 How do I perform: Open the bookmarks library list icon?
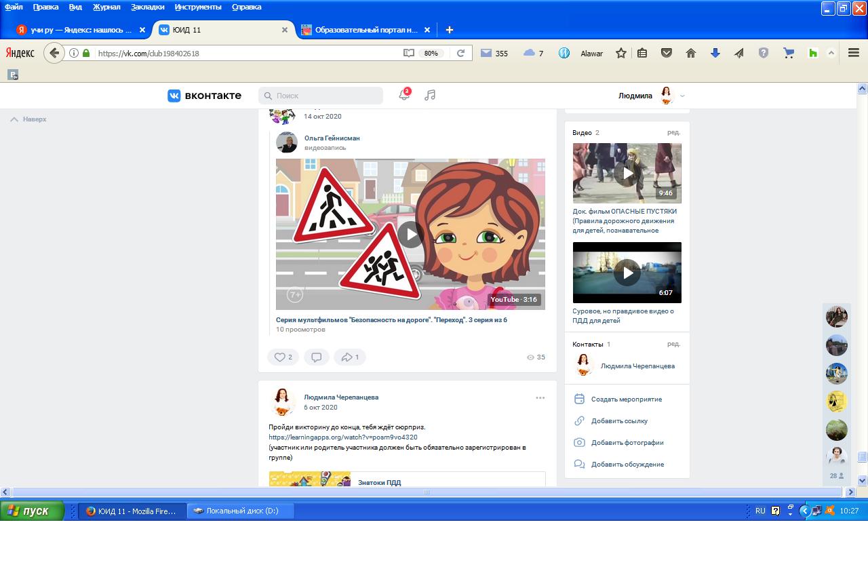point(642,53)
